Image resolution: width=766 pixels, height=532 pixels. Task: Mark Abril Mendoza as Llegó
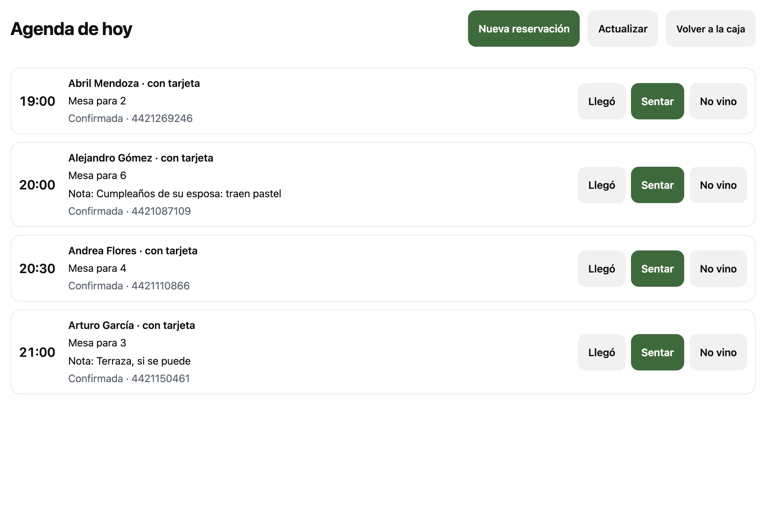click(x=601, y=101)
